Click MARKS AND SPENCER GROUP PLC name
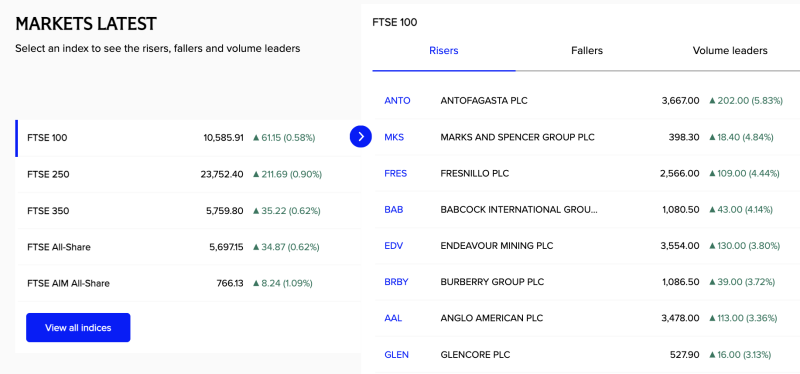The width and height of the screenshot is (800, 374). pyautogui.click(x=517, y=137)
